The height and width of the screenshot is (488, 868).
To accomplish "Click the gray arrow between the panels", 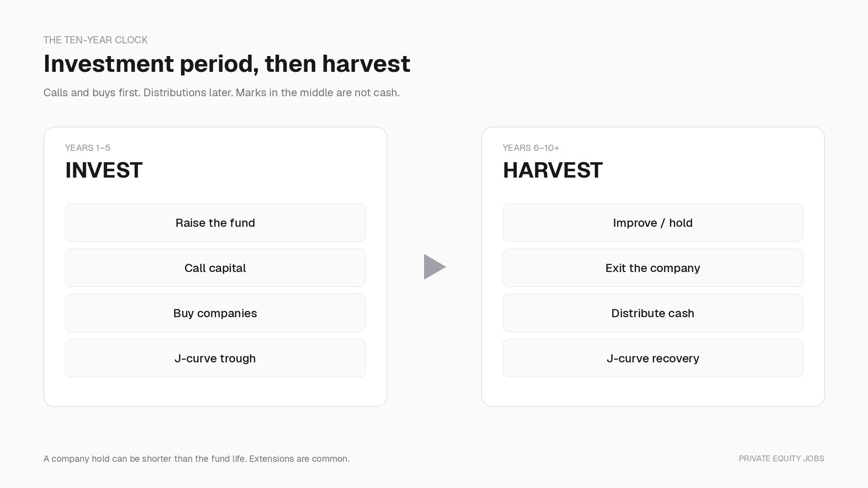I will coord(434,267).
